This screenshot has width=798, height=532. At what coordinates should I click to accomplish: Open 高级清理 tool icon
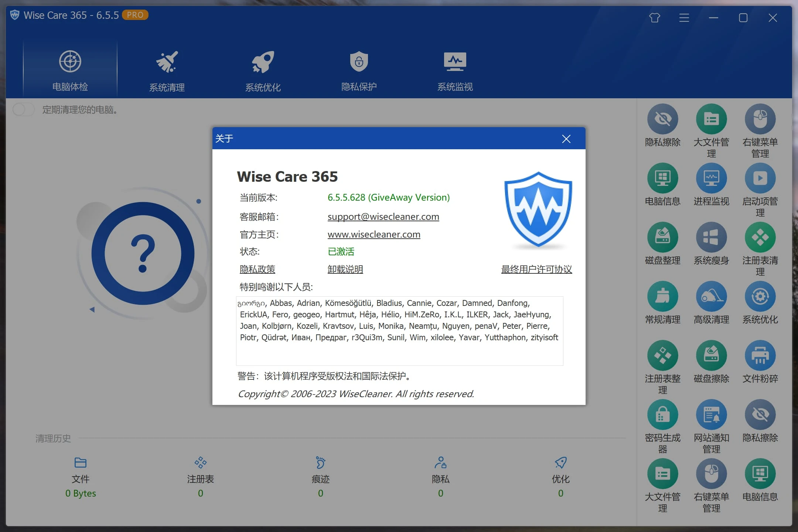point(711,296)
